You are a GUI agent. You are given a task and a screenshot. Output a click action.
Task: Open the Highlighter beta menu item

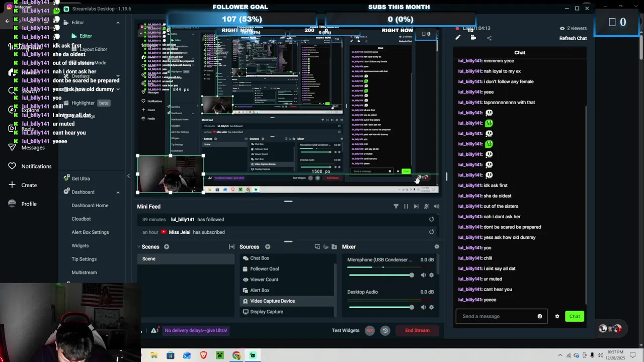91,103
